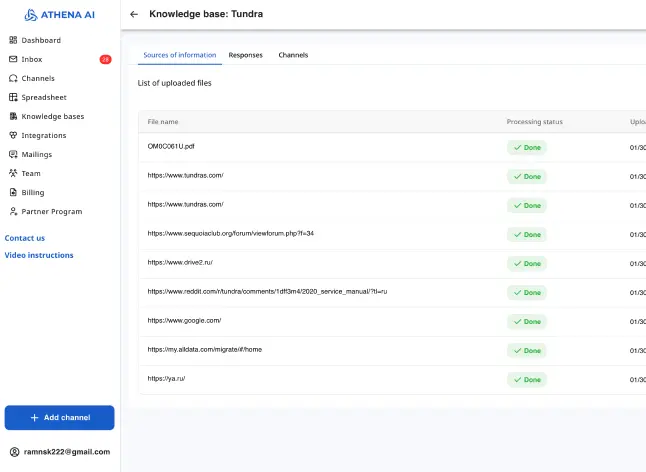
Task: Click the Billing document icon
Action: pyautogui.click(x=13, y=192)
